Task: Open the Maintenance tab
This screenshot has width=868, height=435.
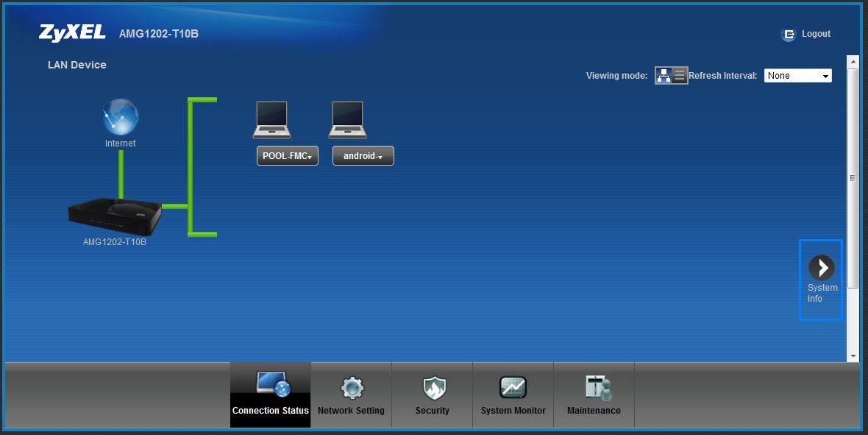Action: click(594, 395)
